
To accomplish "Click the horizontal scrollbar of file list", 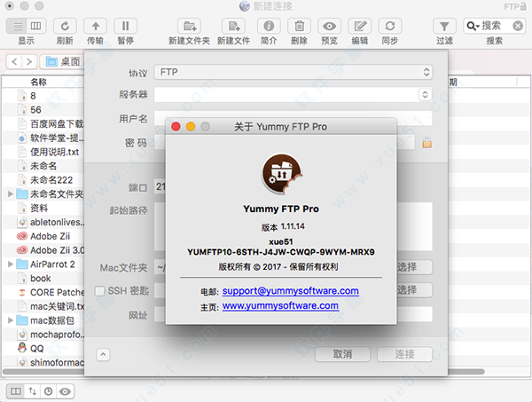I will point(243,372).
